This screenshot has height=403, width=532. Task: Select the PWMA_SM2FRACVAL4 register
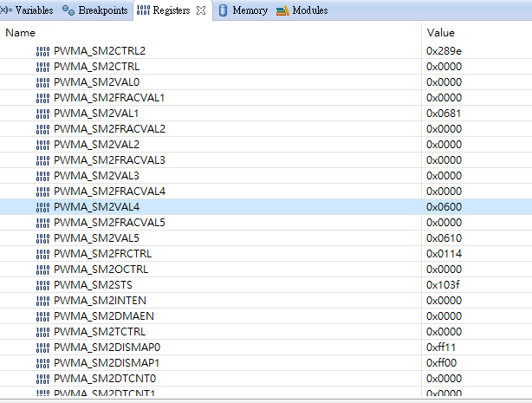pos(109,192)
